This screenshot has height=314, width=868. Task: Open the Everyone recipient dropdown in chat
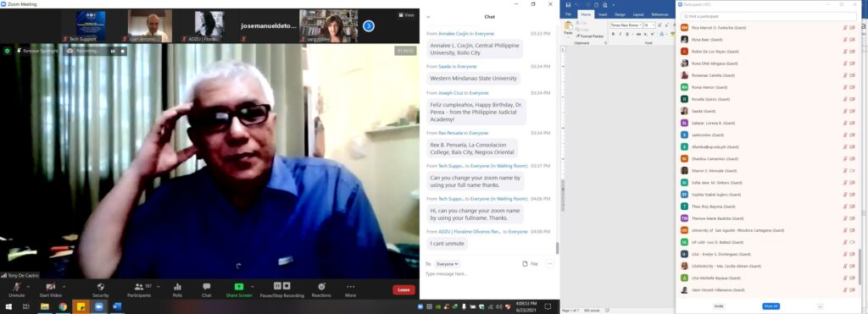coord(447,264)
